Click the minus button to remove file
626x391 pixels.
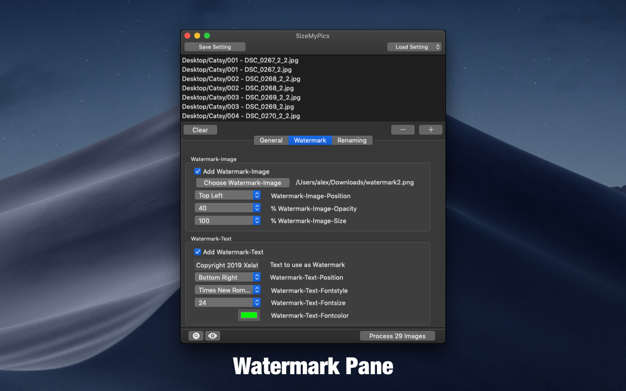pos(402,130)
